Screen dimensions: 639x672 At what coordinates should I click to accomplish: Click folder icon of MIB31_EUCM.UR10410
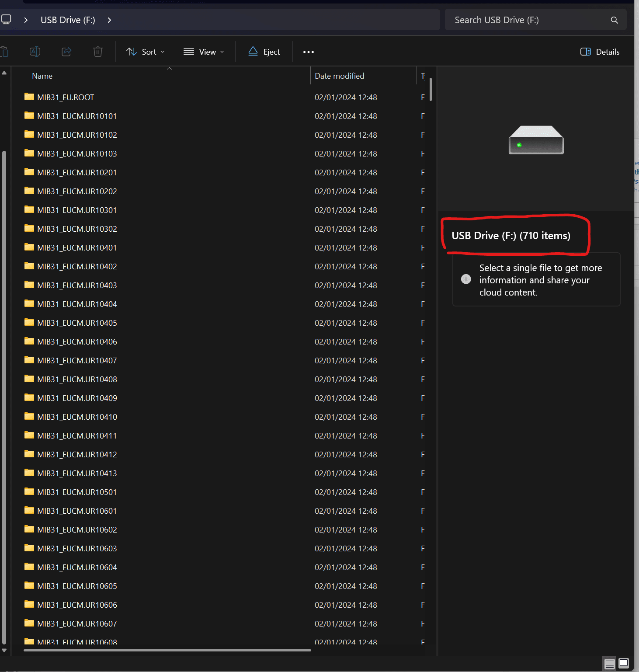click(x=29, y=416)
